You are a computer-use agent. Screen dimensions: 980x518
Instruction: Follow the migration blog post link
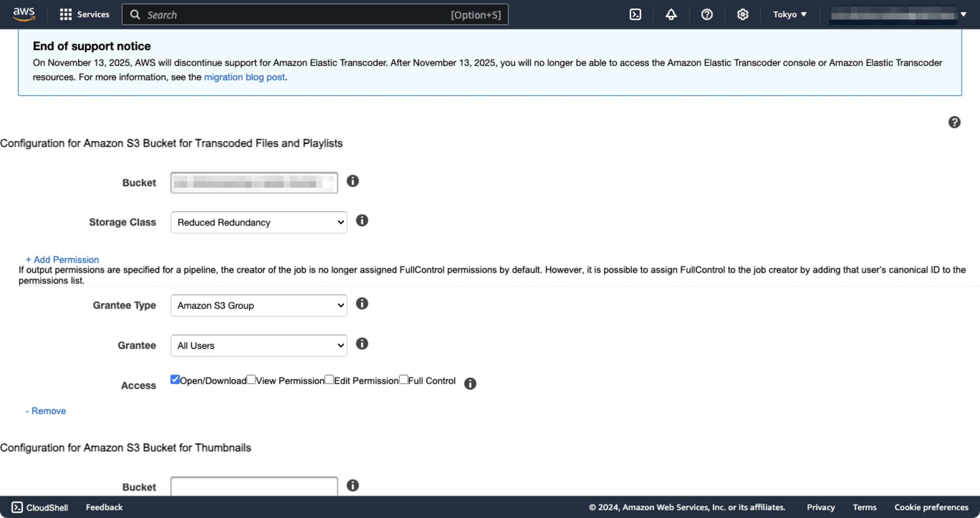(245, 77)
